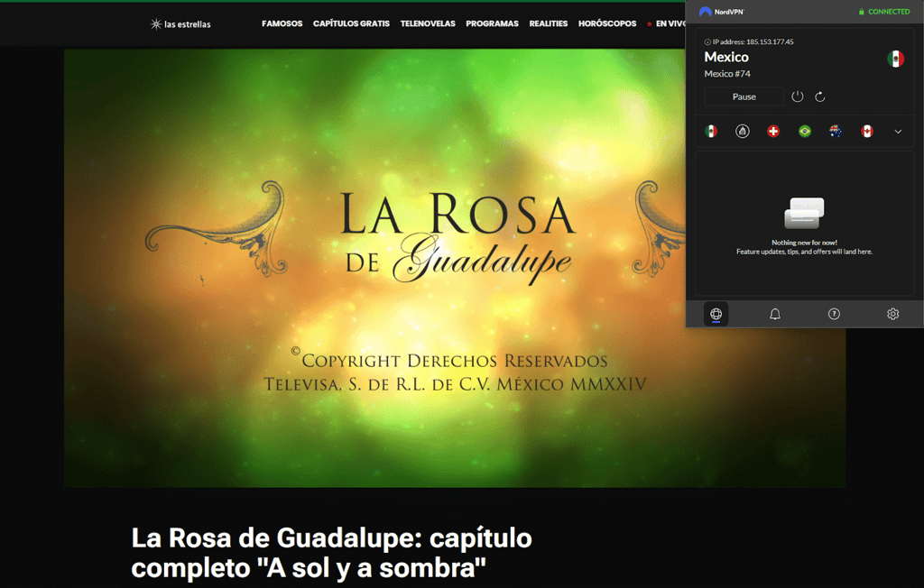
Task: Open the CAPÍTULOS GRATIS menu item
Action: [x=351, y=23]
